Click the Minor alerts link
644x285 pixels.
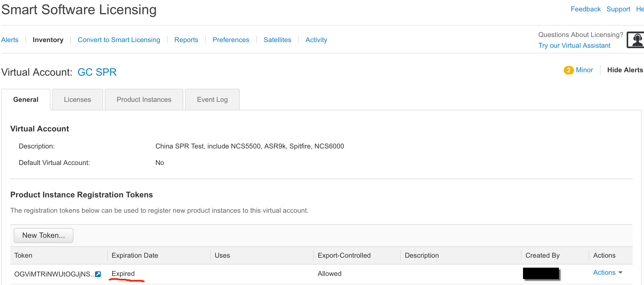[584, 70]
